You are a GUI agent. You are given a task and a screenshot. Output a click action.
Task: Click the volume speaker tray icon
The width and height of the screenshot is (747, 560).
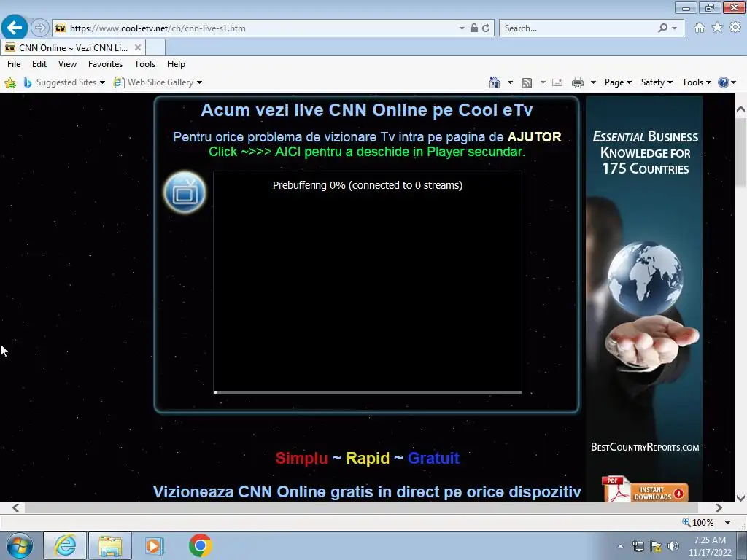[x=673, y=546]
